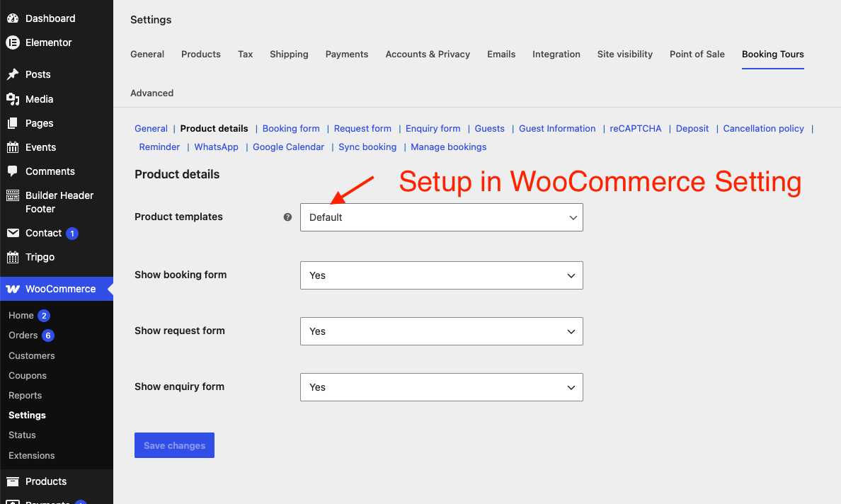Open the Guest Information link
The height and width of the screenshot is (504, 841).
point(556,129)
